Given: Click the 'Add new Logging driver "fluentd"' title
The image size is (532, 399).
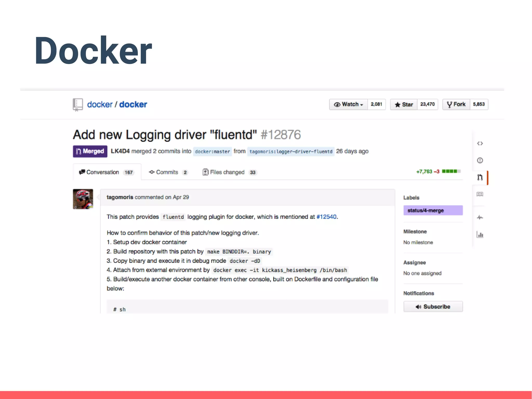Looking at the screenshot, I should [x=165, y=135].
